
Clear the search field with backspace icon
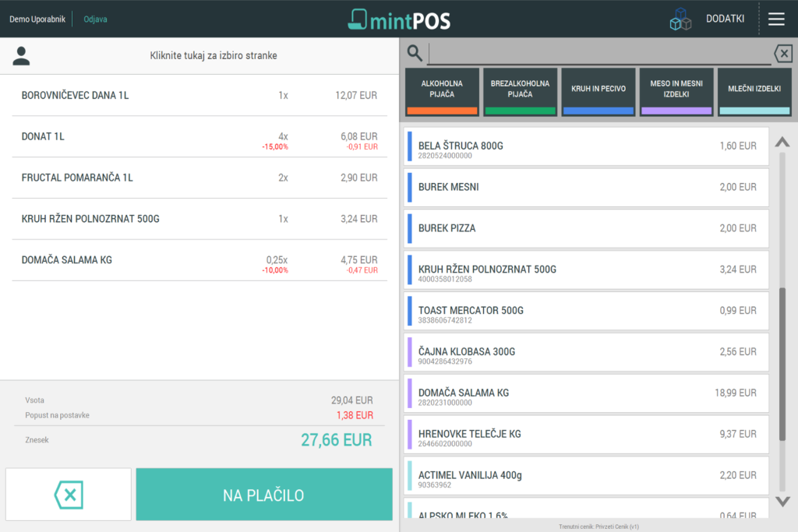point(782,53)
